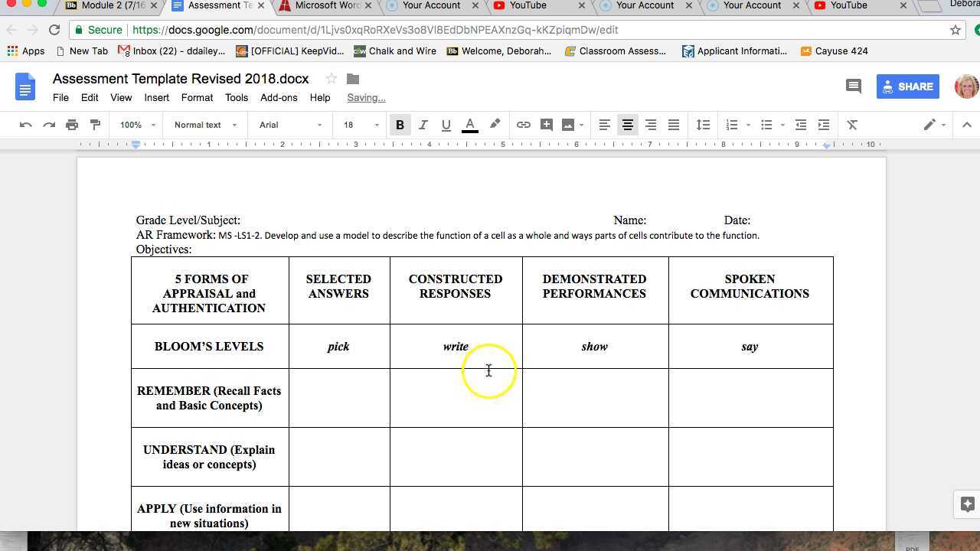Viewport: 980px width, 551px height.
Task: Open the print icon
Action: tap(72, 125)
